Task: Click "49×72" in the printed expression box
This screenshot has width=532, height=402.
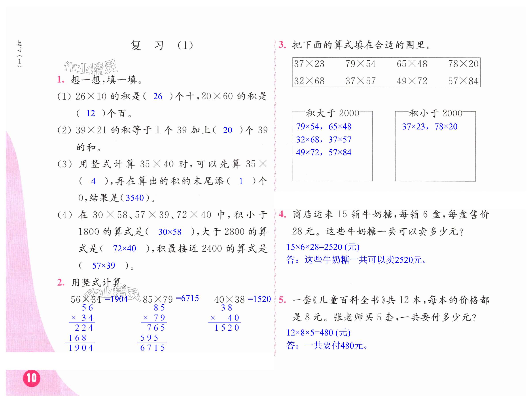Action: pyautogui.click(x=412, y=81)
